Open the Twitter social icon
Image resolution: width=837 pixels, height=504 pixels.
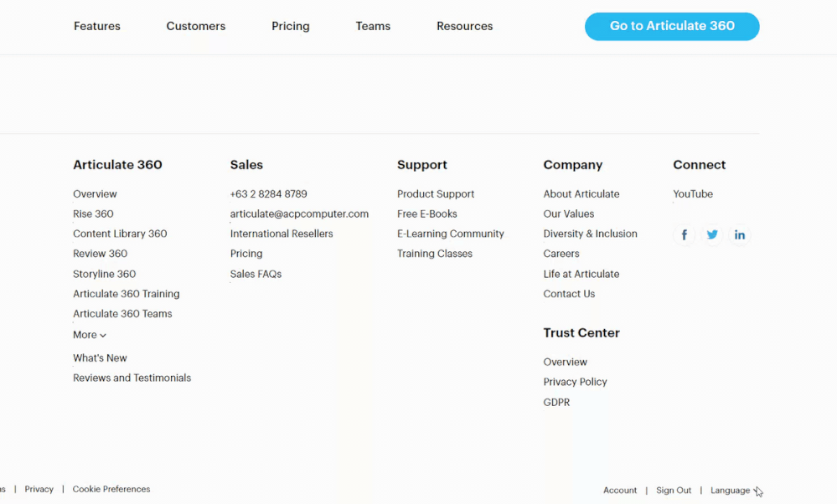click(712, 235)
